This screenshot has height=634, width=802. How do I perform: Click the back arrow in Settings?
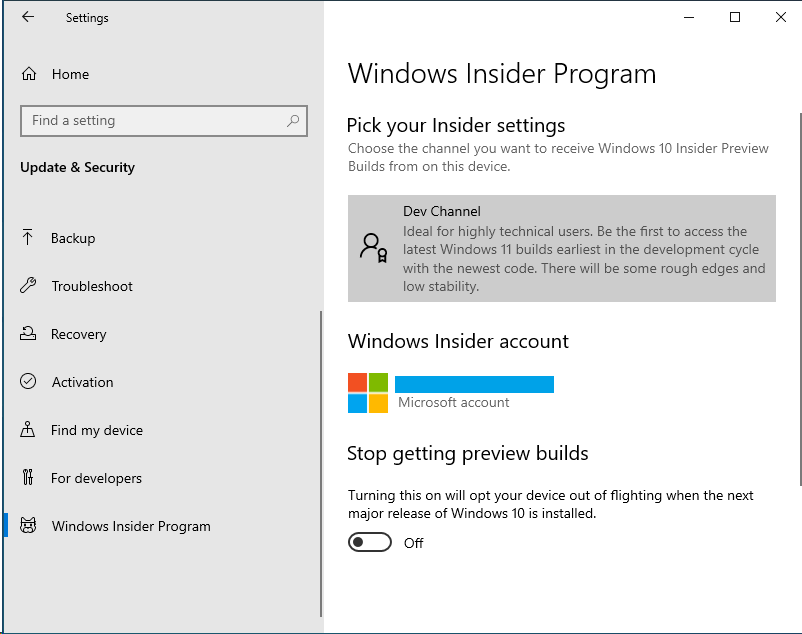[x=28, y=17]
